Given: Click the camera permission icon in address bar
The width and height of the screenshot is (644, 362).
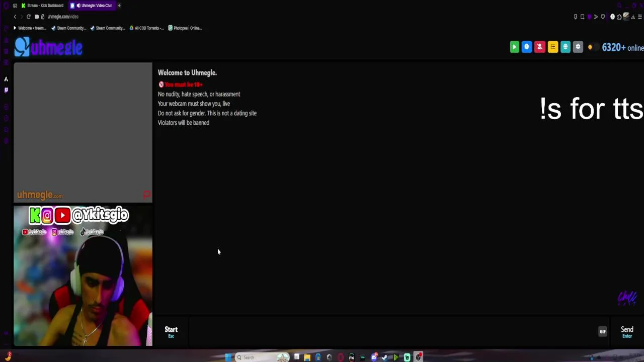Looking at the screenshot, I should pos(37,17).
